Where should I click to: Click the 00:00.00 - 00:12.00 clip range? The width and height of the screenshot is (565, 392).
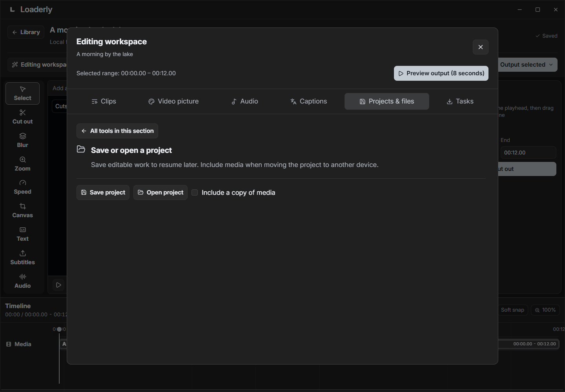pos(534,344)
